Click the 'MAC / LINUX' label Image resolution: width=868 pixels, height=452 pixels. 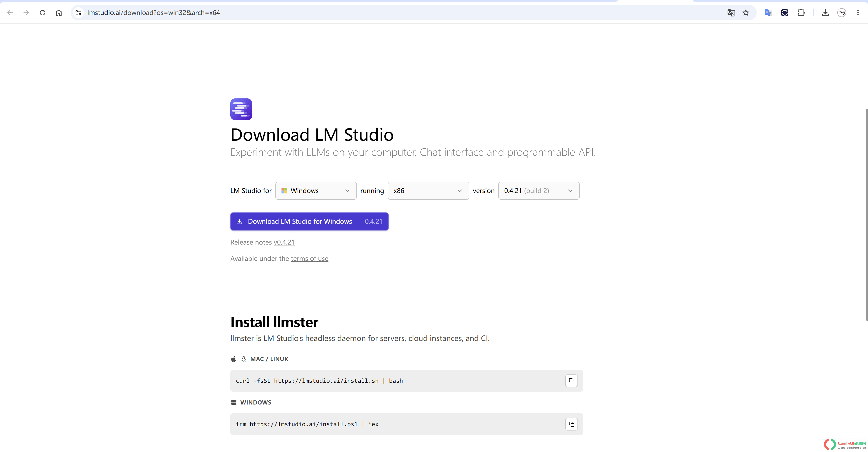pyautogui.click(x=269, y=359)
